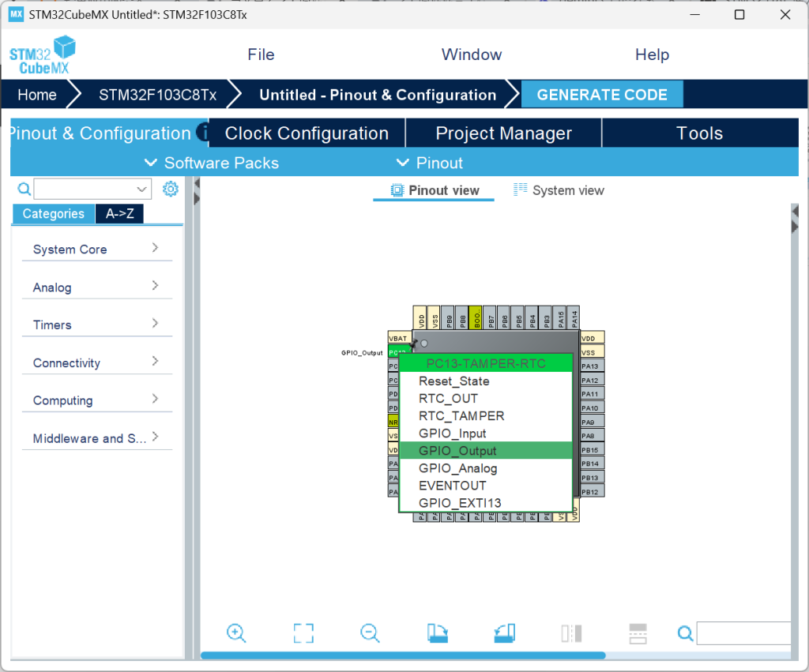Rotate the chip view clockwise
This screenshot has width=809, height=672.
(x=437, y=633)
